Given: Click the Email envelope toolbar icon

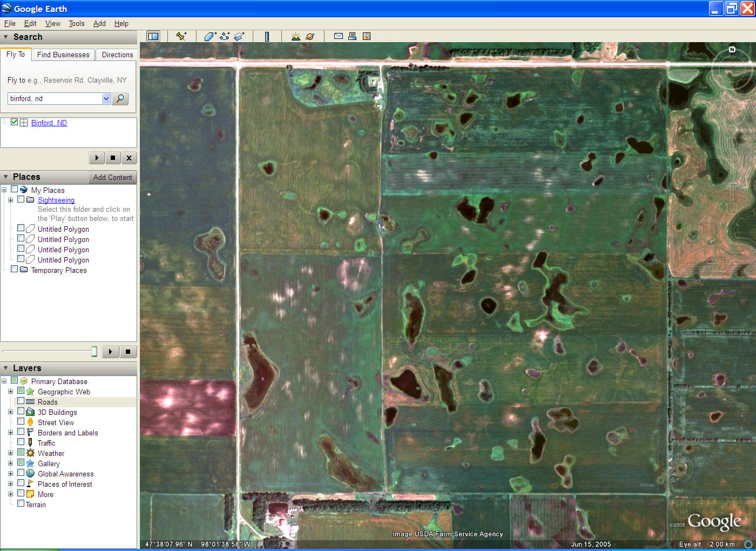Looking at the screenshot, I should (x=339, y=36).
